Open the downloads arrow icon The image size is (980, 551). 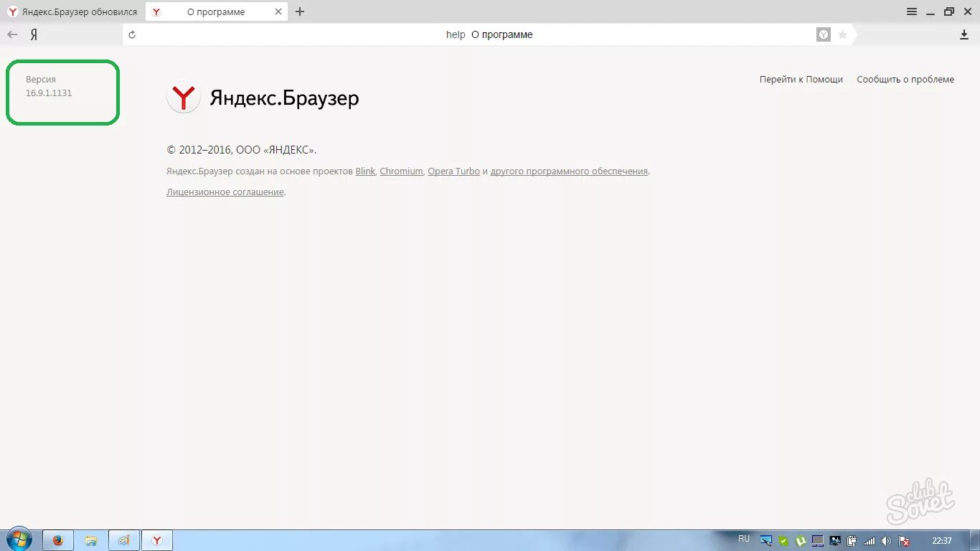pyautogui.click(x=964, y=34)
